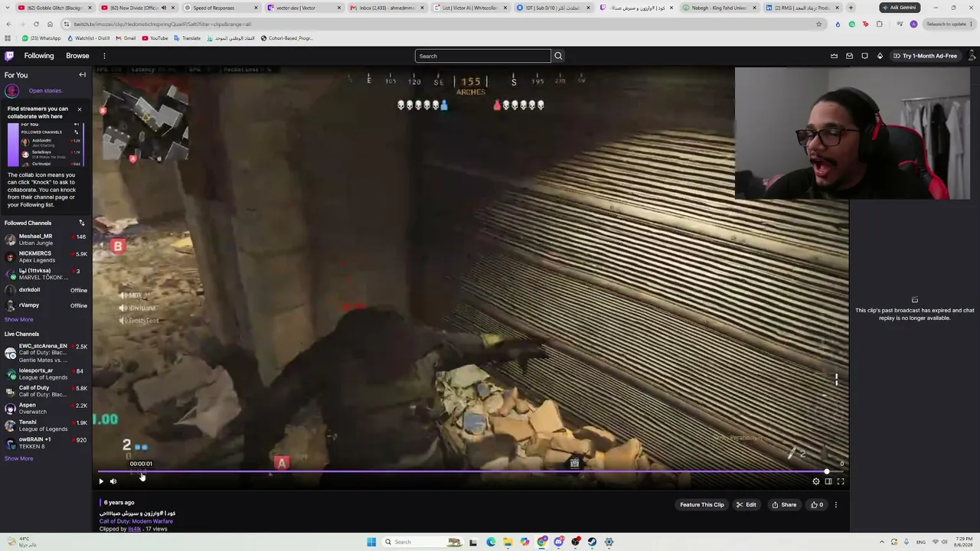Open lolesports_ar live channel
The image size is (980, 551).
click(x=46, y=373)
